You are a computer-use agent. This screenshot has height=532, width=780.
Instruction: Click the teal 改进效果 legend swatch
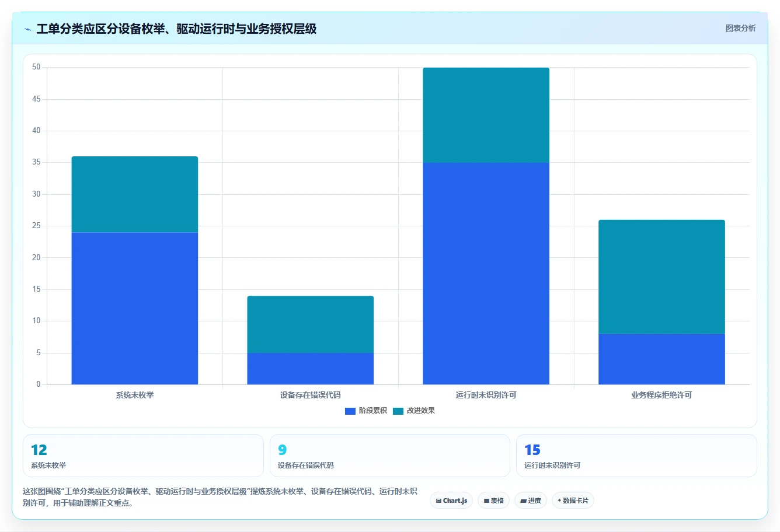tap(398, 411)
